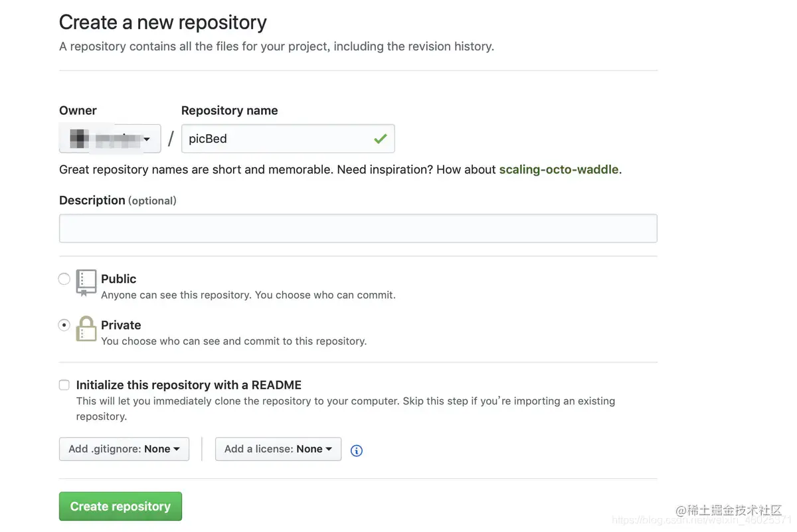797x532 pixels.
Task: Click the Initialize this repository with a README label
Action: tap(189, 385)
